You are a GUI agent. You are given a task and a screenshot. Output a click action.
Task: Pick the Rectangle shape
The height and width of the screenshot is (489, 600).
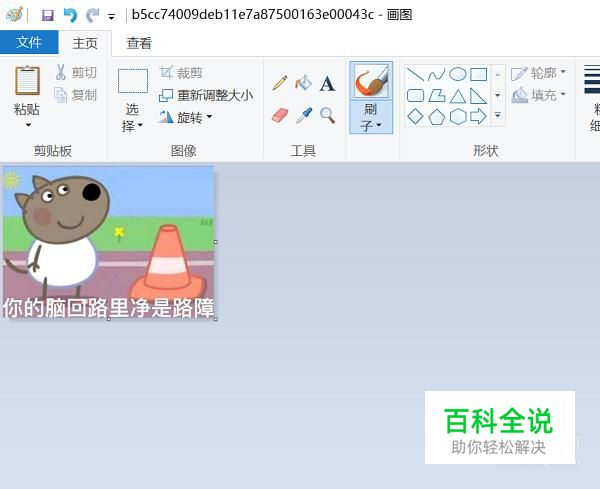click(x=479, y=74)
